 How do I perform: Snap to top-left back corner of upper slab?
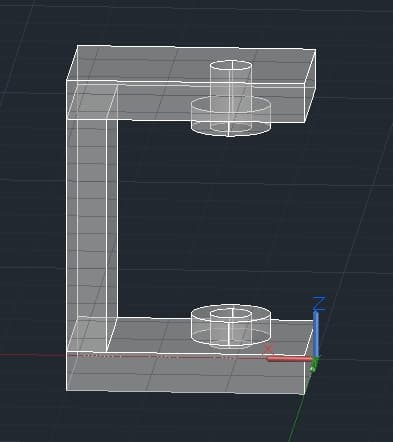(x=77, y=46)
